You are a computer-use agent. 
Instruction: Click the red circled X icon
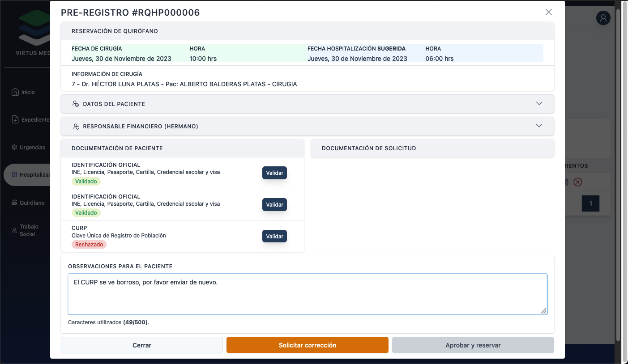[578, 182]
